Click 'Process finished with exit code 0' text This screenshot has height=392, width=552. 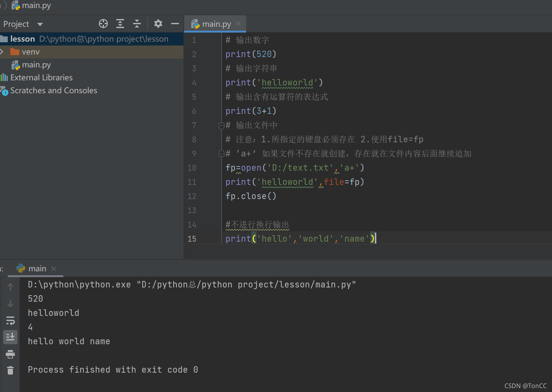click(x=113, y=370)
